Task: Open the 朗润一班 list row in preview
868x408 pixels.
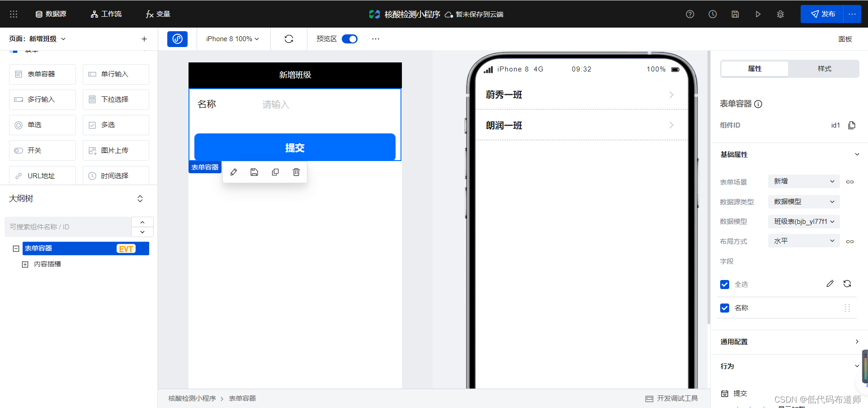Action: click(581, 125)
